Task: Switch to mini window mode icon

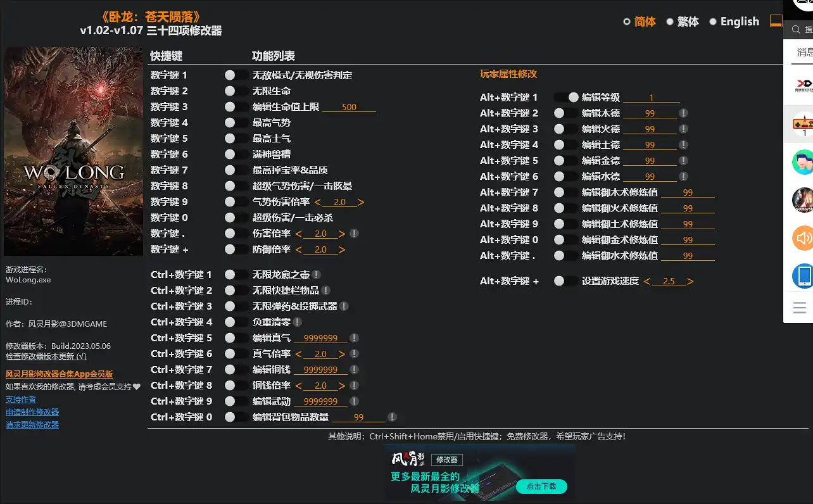Action: click(776, 21)
